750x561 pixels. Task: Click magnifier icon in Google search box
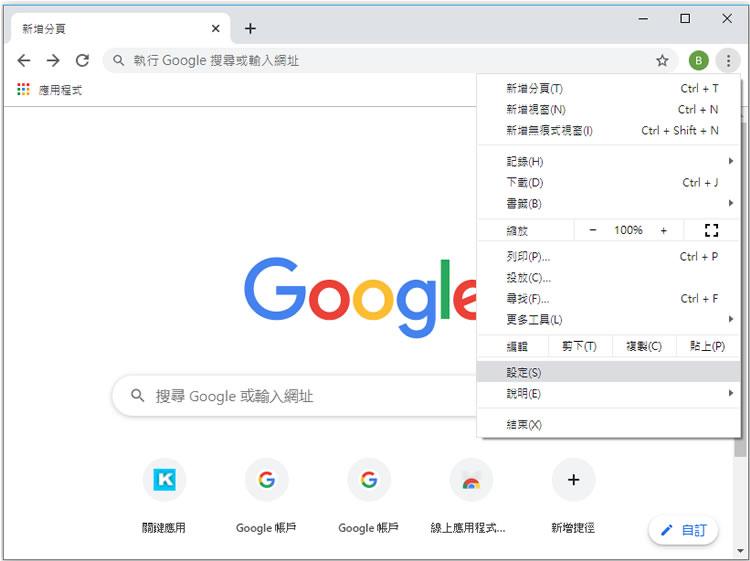coord(137,396)
